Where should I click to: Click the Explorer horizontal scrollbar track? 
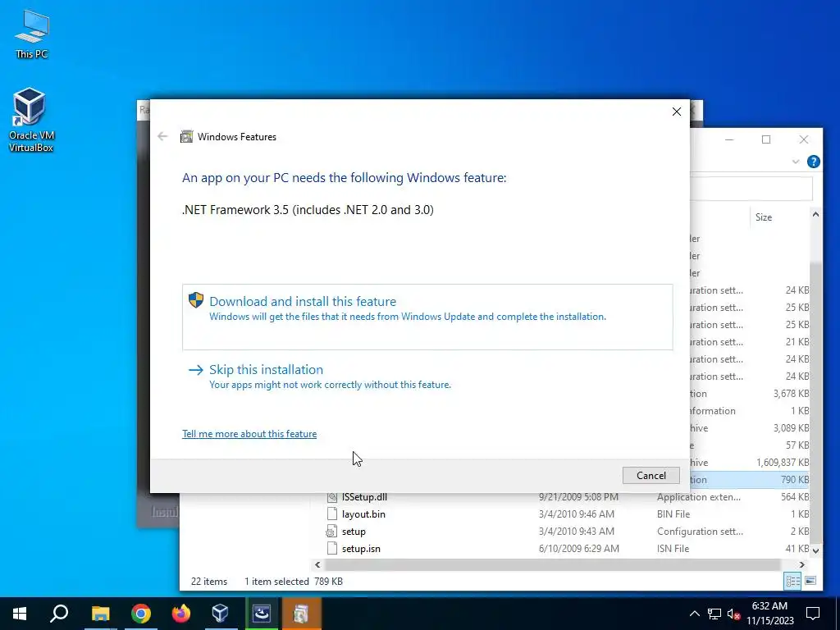(552, 564)
